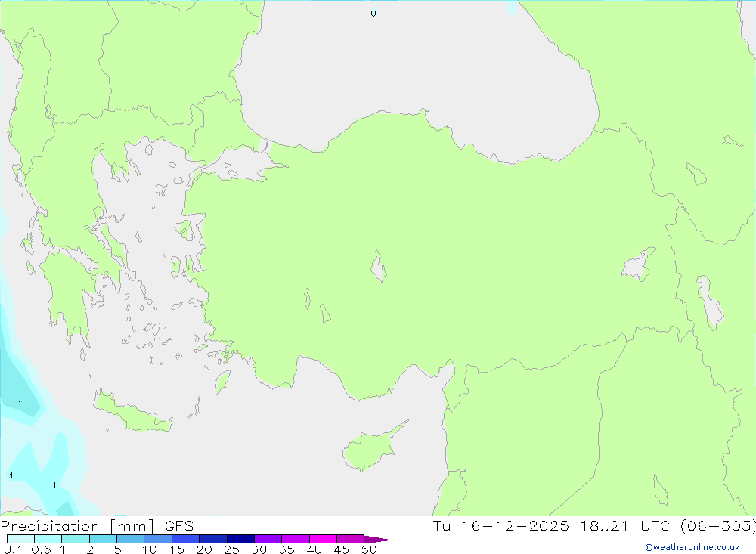Click the legend tick label '0.1'
The width and height of the screenshot is (756, 554).
[13, 549]
